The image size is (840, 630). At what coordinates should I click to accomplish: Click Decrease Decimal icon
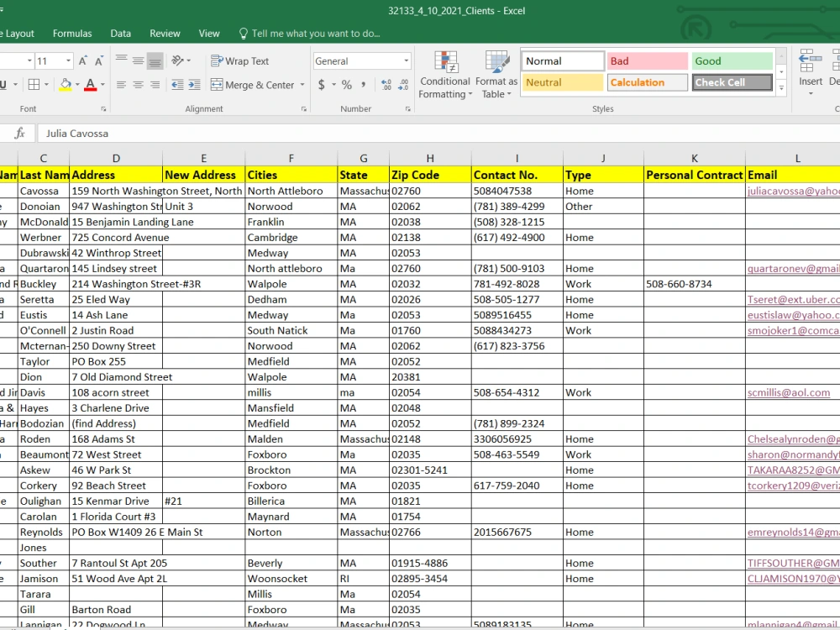403,85
